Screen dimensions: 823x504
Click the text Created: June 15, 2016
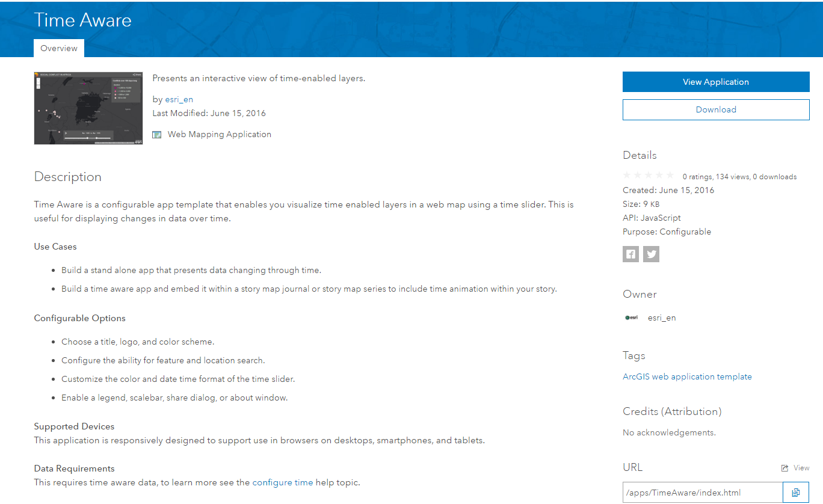668,190
